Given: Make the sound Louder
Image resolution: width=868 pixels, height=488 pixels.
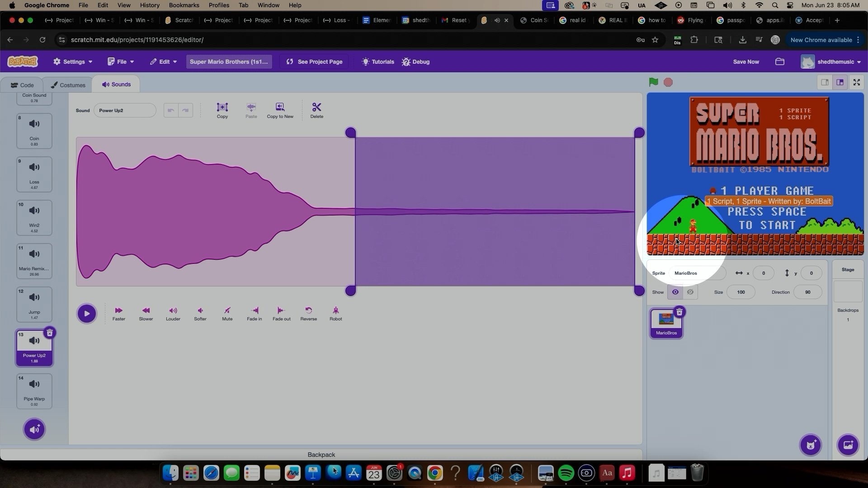Looking at the screenshot, I should pyautogui.click(x=173, y=314).
